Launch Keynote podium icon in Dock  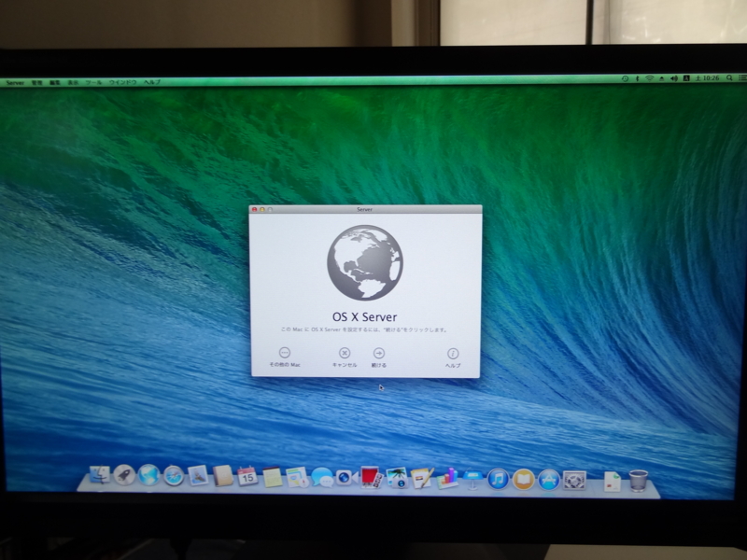pyautogui.click(x=472, y=479)
